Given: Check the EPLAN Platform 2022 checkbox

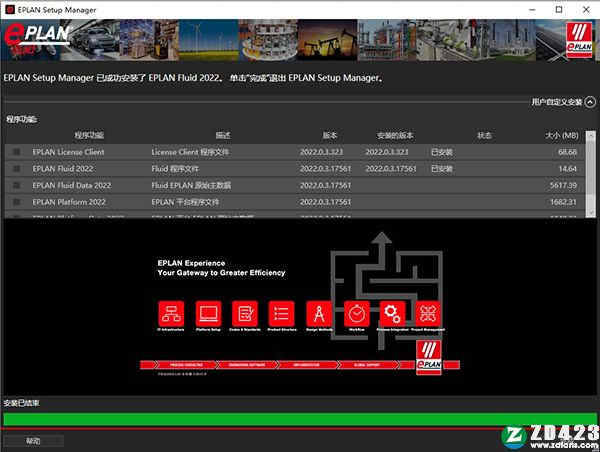Looking at the screenshot, I should (x=16, y=202).
